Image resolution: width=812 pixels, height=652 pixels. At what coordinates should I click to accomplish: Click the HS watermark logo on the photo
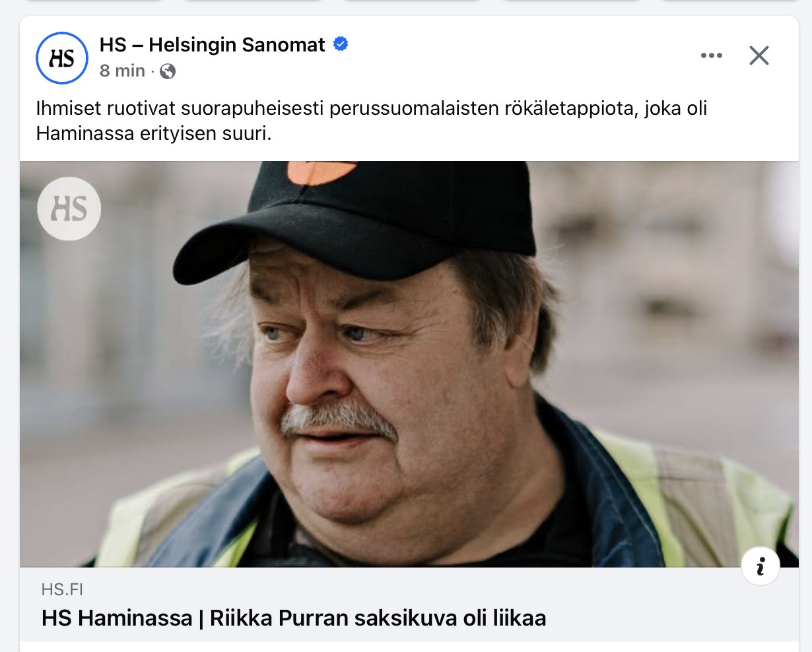[x=69, y=209]
